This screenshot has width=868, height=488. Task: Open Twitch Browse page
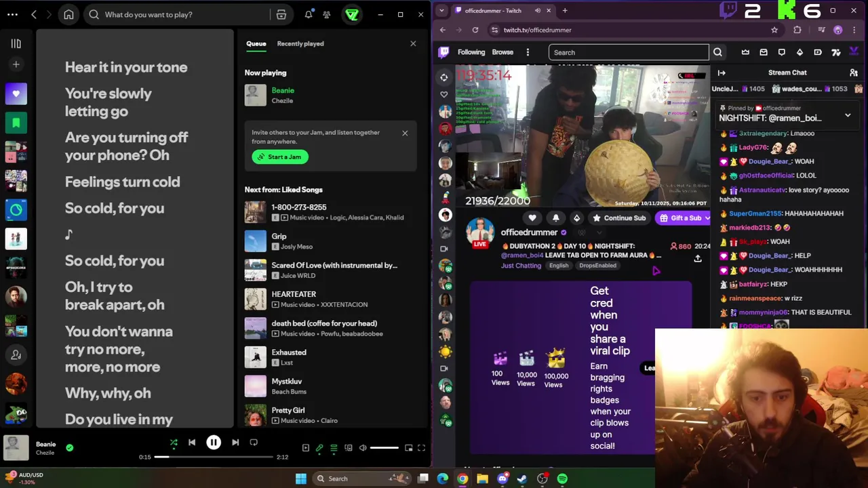(502, 52)
